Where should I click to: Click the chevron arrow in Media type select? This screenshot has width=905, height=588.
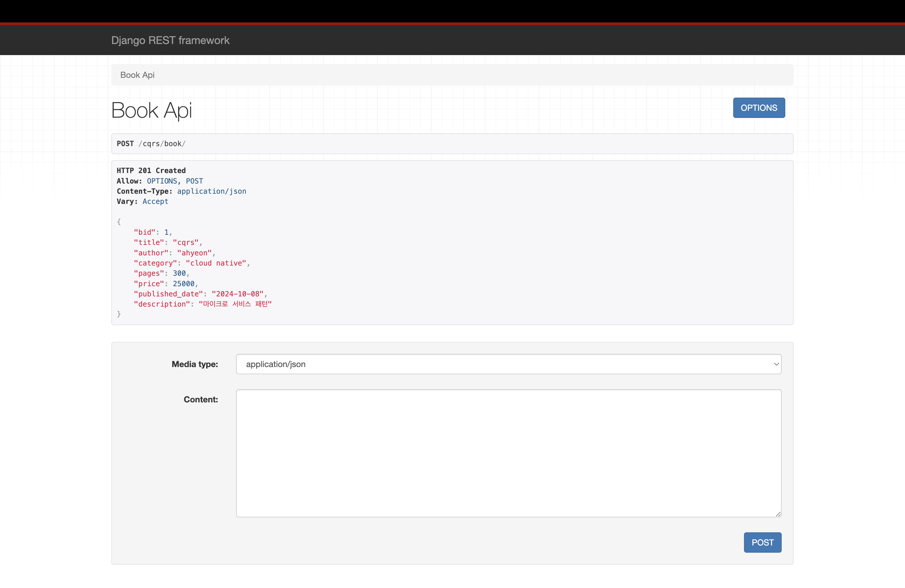[776, 364]
